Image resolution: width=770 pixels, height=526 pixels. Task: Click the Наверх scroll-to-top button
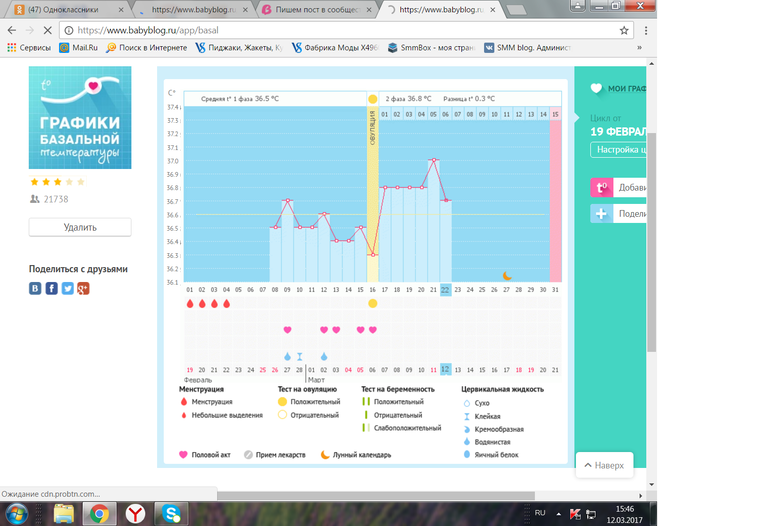pos(604,465)
